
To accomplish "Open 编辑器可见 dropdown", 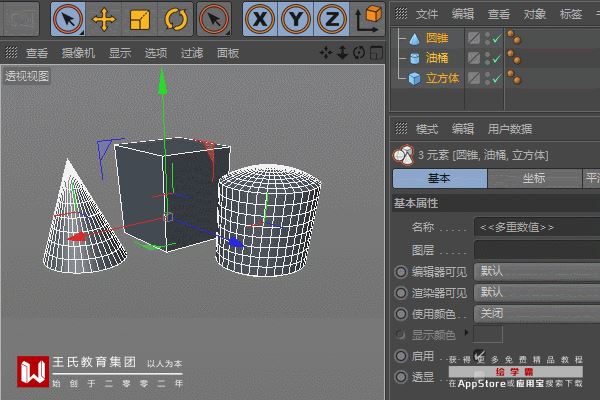I will [537, 271].
